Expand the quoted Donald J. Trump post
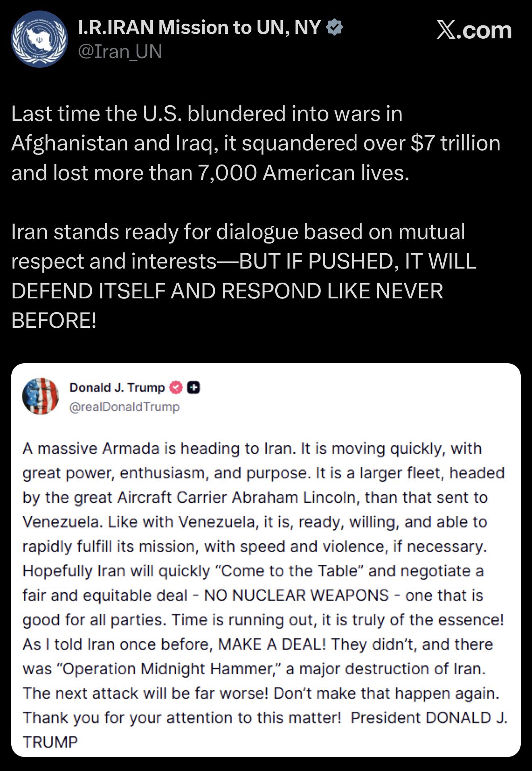The width and height of the screenshot is (532, 771). pyautogui.click(x=266, y=565)
